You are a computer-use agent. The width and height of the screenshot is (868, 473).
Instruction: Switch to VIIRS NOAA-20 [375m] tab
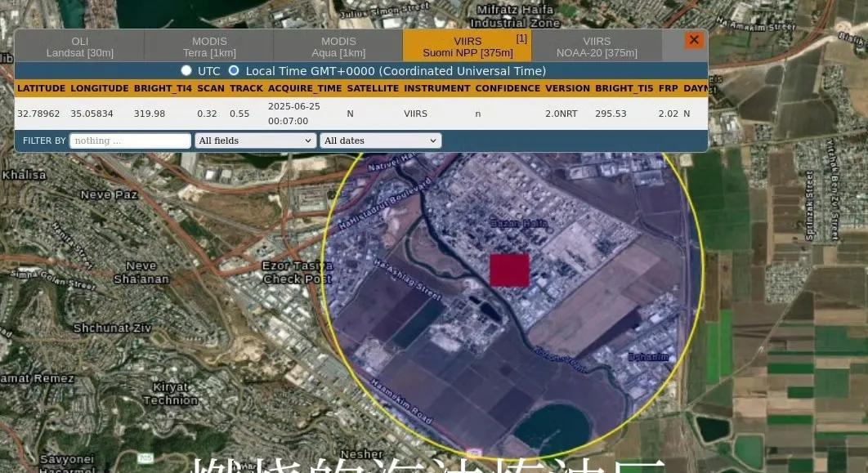597,47
